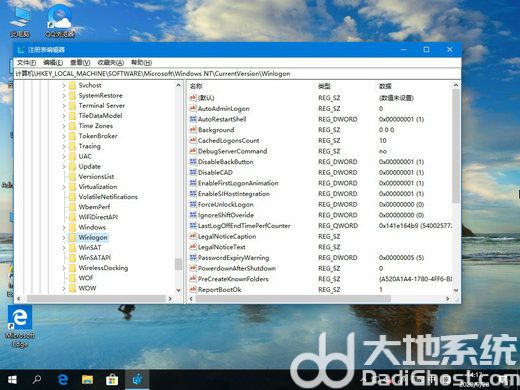520x390 pixels.
Task: Select the WiFiDirectAPI key
Action: [x=98, y=217]
